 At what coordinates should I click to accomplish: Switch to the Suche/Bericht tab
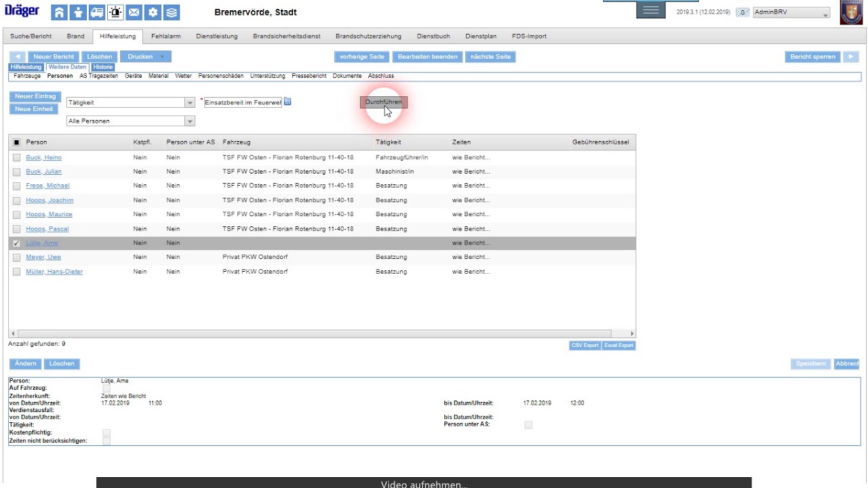click(31, 37)
